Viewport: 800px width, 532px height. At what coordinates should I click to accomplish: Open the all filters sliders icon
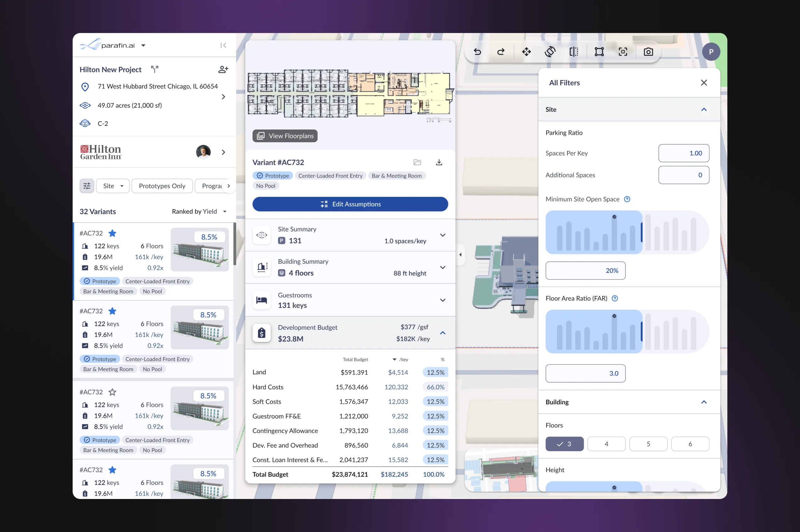[87, 186]
